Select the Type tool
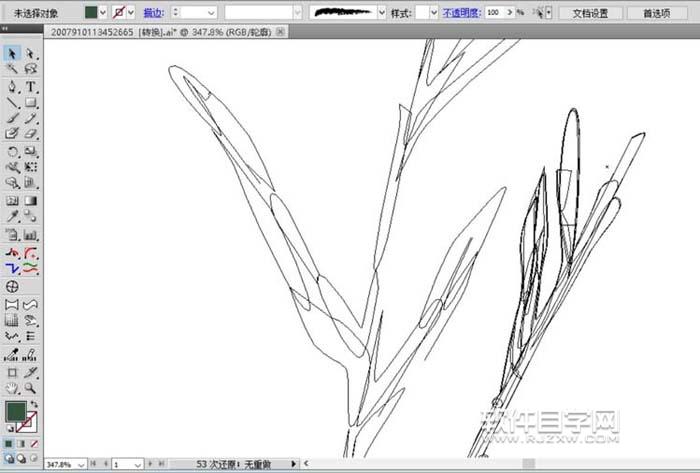This screenshot has height=473, width=700. tap(30, 87)
